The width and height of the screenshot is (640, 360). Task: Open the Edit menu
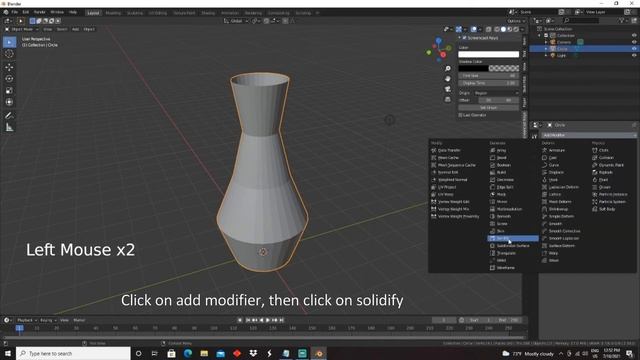click(26, 12)
